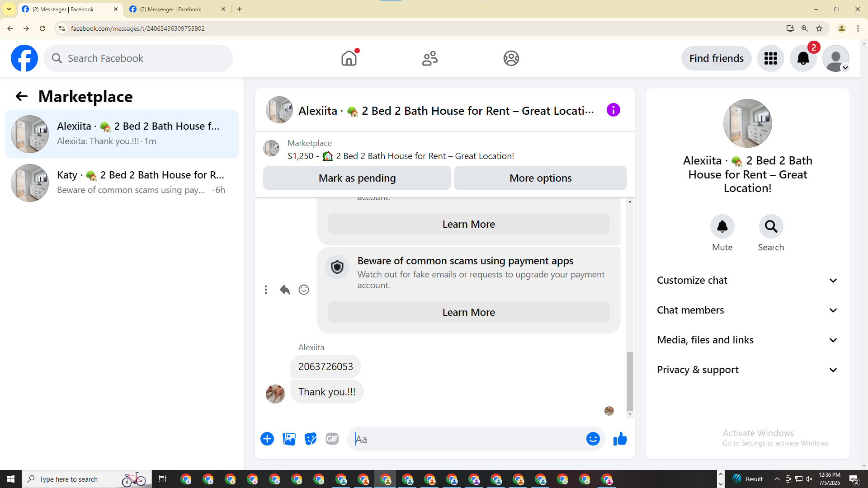Click the Facebook Home icon

[349, 58]
